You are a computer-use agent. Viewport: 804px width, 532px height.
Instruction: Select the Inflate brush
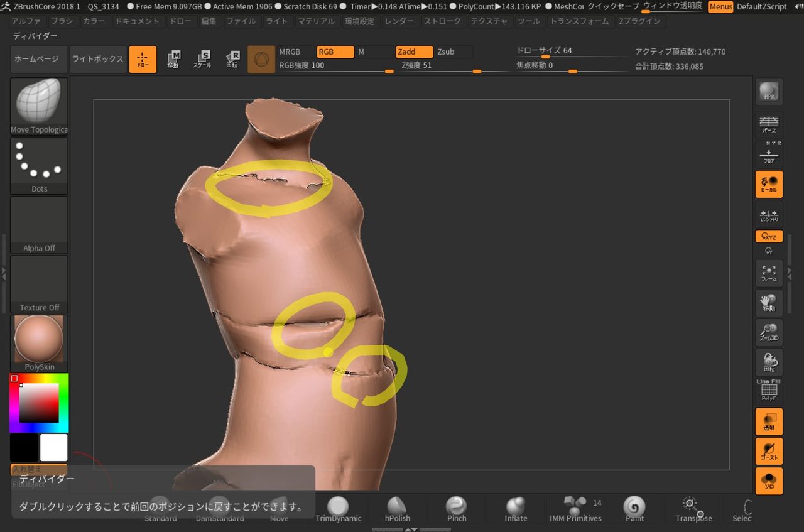516,509
